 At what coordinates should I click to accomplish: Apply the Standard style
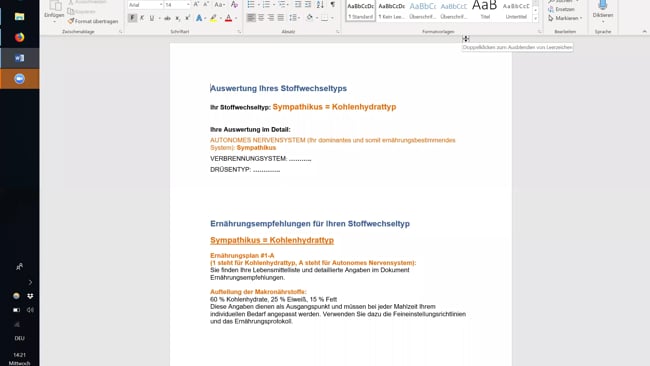360,11
